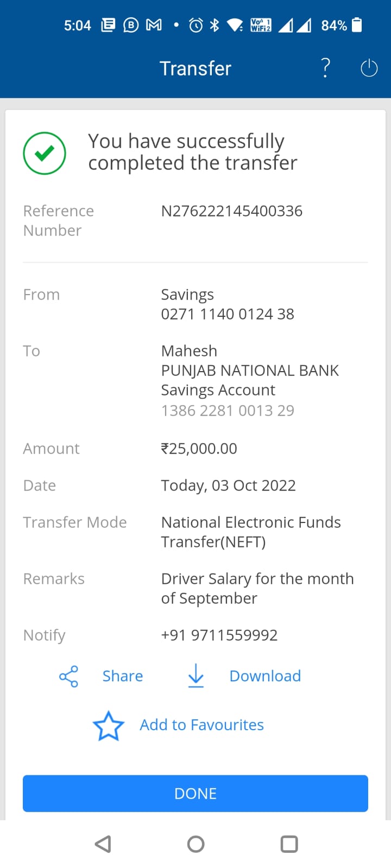The image size is (391, 868).
Task: Select Add to Favourites link
Action: point(201,725)
